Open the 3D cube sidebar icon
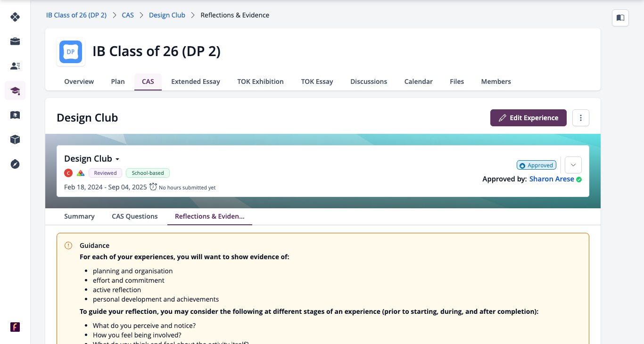644x344 pixels. pyautogui.click(x=15, y=139)
